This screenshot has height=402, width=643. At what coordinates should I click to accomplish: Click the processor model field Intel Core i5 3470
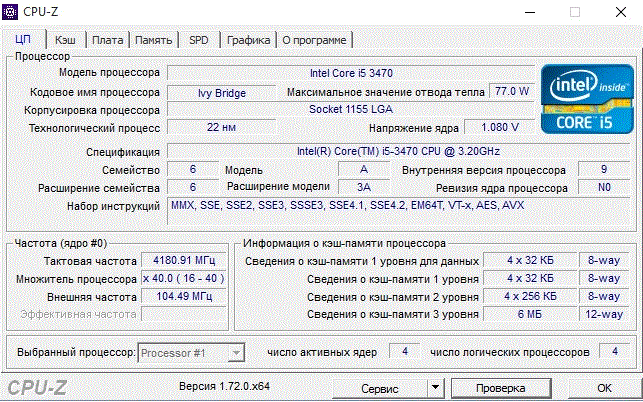pyautogui.click(x=351, y=73)
